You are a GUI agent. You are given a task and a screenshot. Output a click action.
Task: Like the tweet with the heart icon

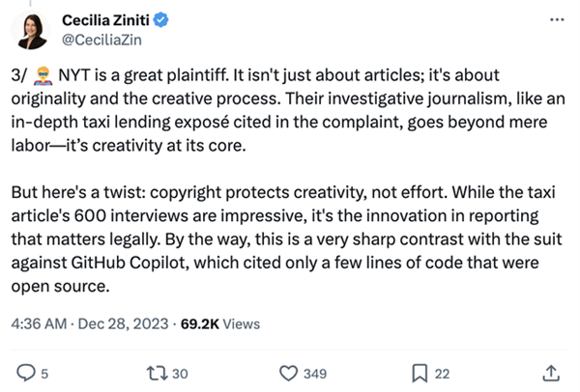tap(288, 373)
